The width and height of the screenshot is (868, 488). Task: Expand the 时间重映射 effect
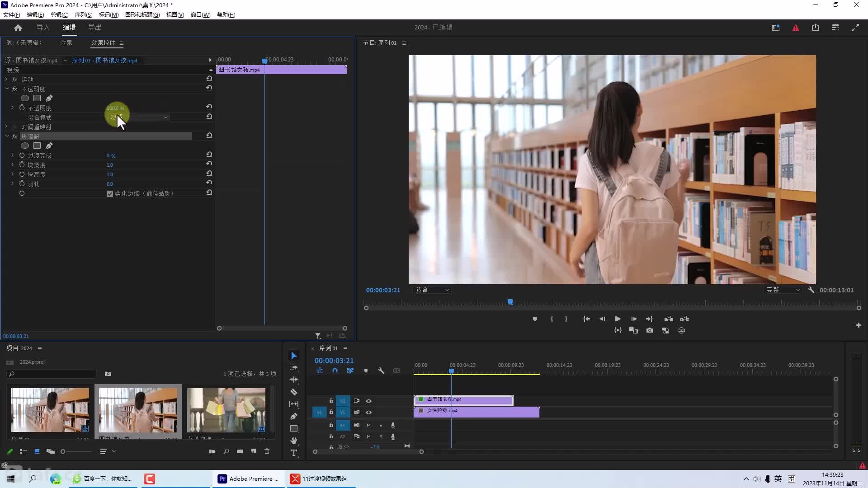(6, 127)
